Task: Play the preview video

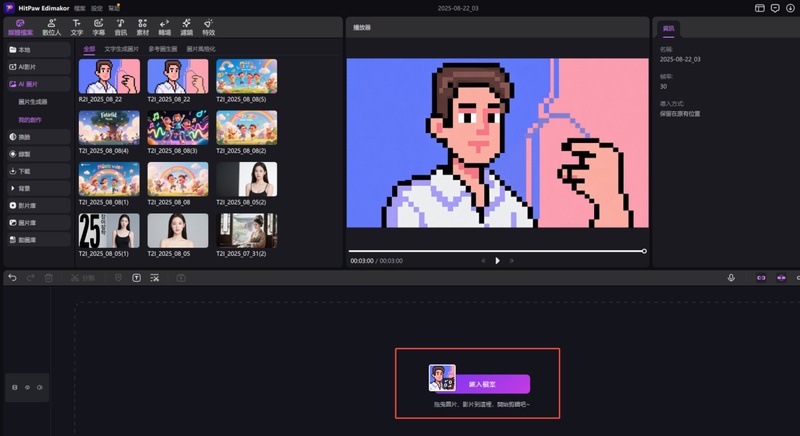Action: tap(497, 261)
